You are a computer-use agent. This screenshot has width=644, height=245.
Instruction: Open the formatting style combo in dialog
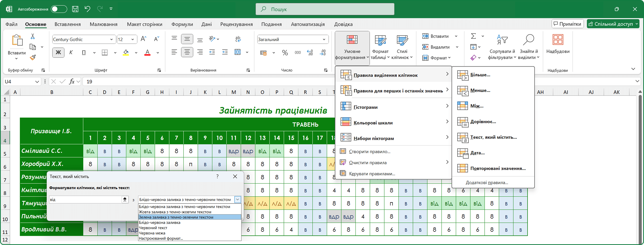pyautogui.click(x=237, y=199)
